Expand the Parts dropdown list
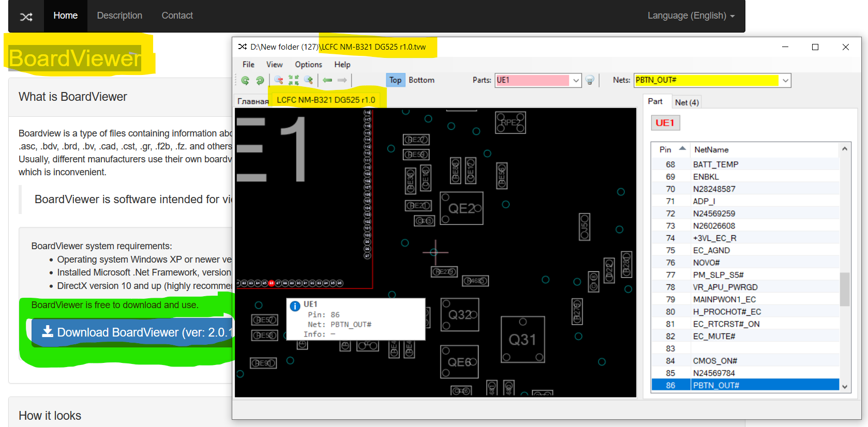Viewport: 868px width, 427px height. coord(576,80)
